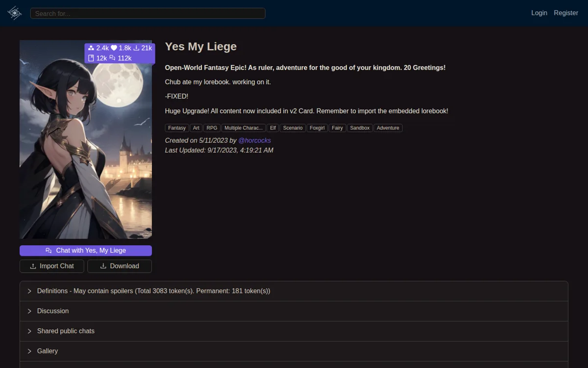Click the Sandbox tag
The image size is (588, 368).
click(360, 128)
